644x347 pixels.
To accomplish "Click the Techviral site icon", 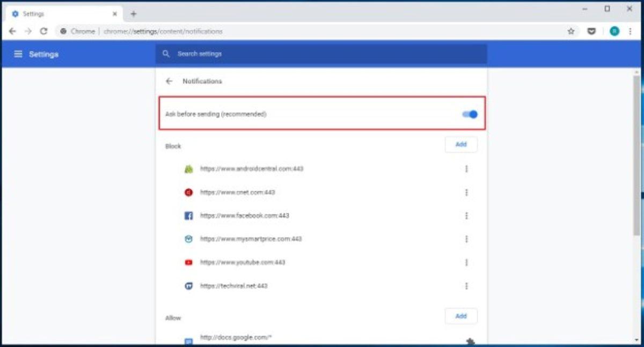I will 188,286.
